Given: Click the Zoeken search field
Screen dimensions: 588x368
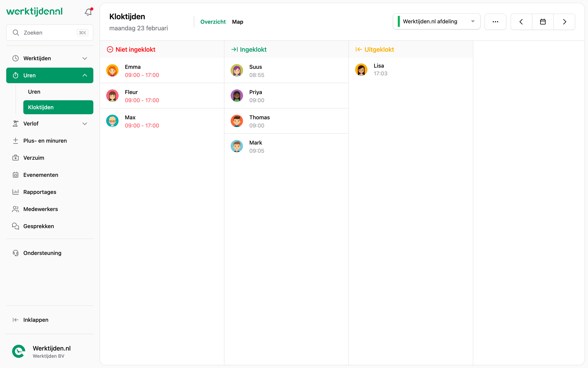Looking at the screenshot, I should click(x=49, y=32).
